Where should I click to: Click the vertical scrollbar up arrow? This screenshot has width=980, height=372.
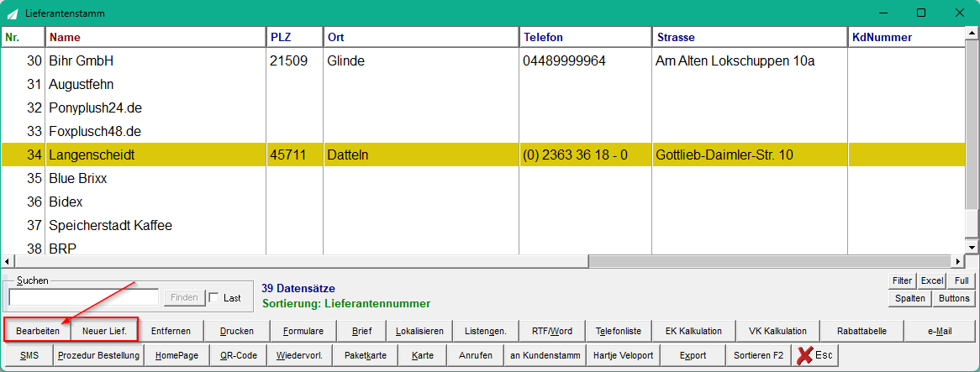tap(972, 33)
